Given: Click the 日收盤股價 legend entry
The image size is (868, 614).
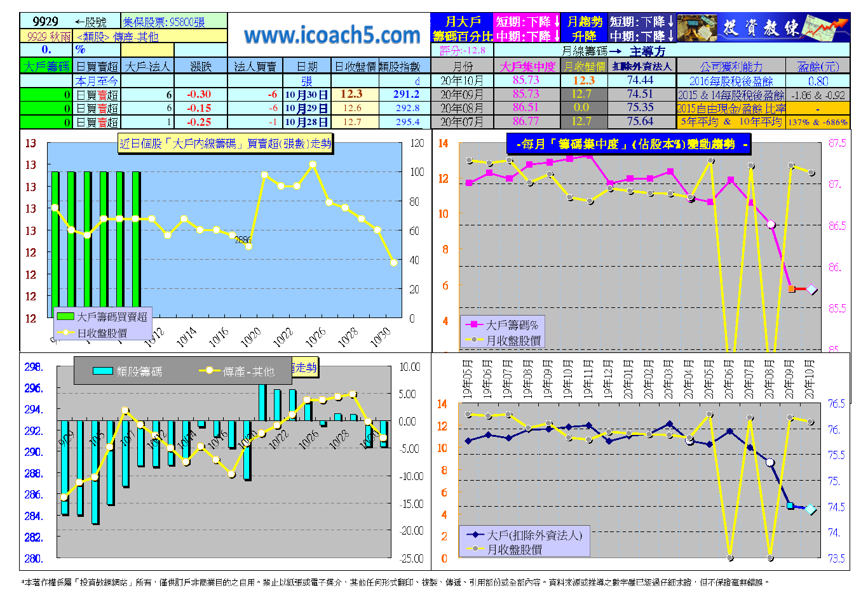Looking at the screenshot, I should point(93,333).
